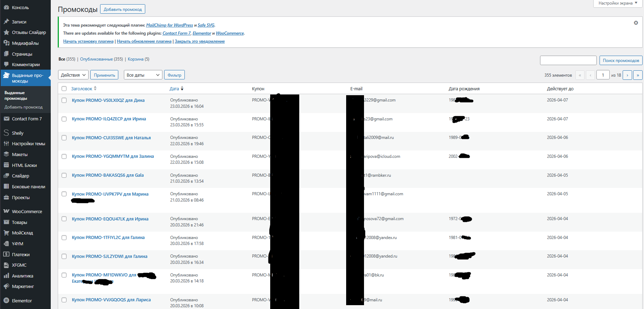This screenshot has height=309, width=644.
Task: Open the Купон PROMO-SJLZYDWI для Галина entry
Action: (x=110, y=256)
